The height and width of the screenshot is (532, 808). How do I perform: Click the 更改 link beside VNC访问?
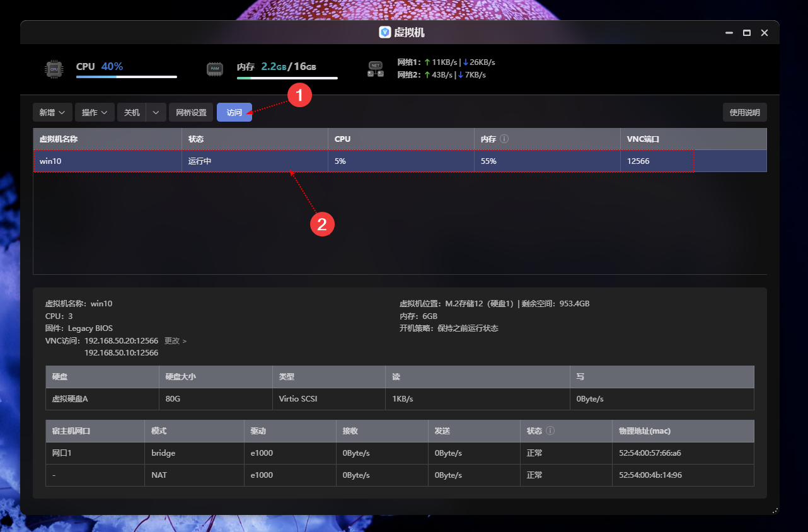pyautogui.click(x=171, y=340)
